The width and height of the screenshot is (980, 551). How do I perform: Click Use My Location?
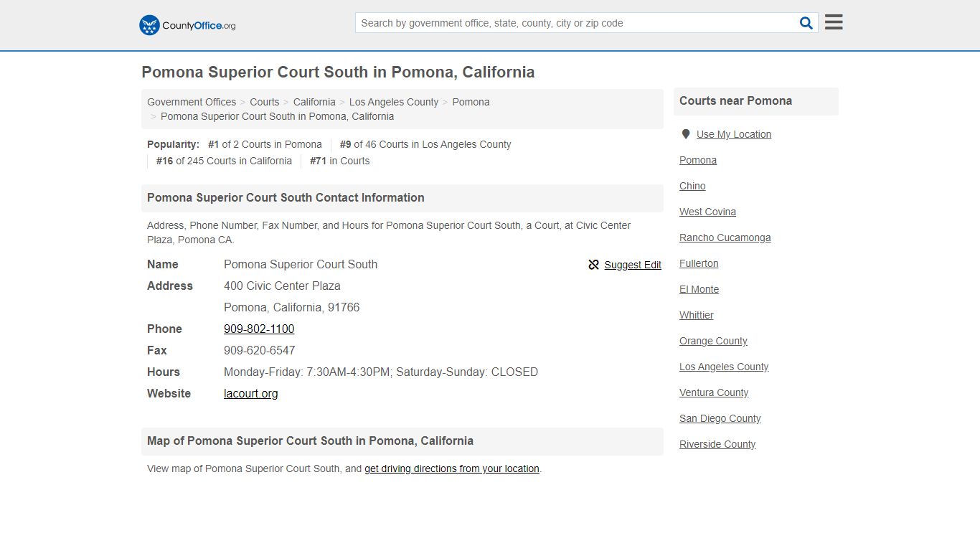coord(734,134)
